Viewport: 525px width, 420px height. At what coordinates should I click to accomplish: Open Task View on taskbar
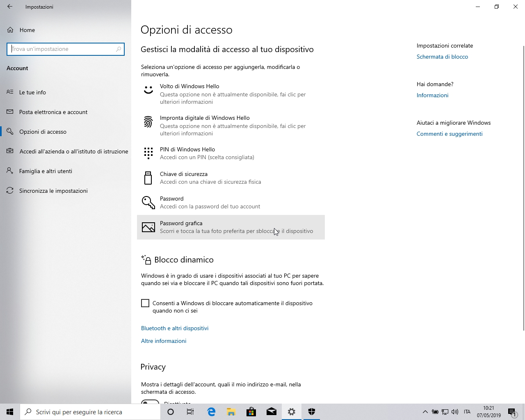click(x=190, y=412)
